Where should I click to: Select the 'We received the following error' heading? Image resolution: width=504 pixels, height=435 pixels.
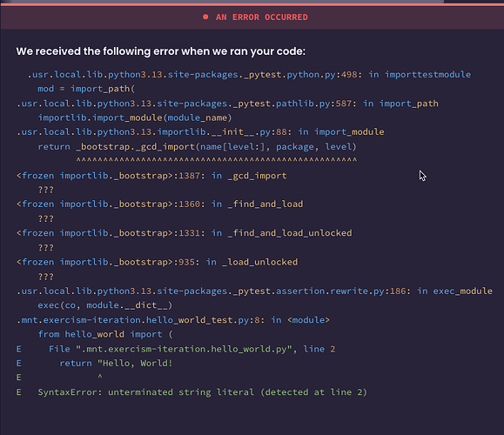point(161,51)
